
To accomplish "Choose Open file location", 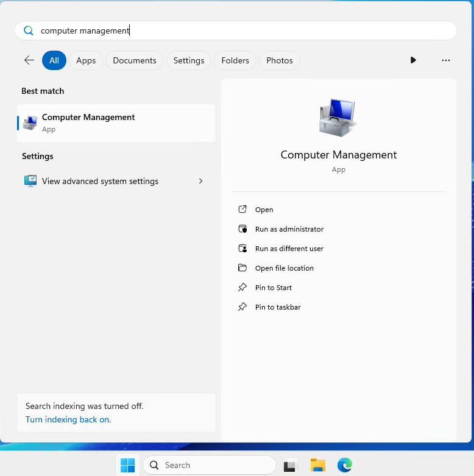I will pos(285,268).
